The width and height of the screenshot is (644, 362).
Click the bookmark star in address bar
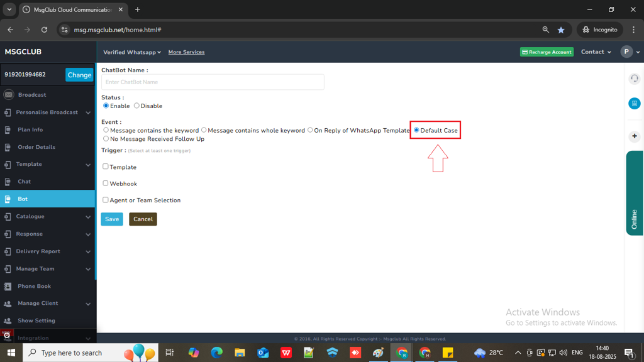coord(561,30)
